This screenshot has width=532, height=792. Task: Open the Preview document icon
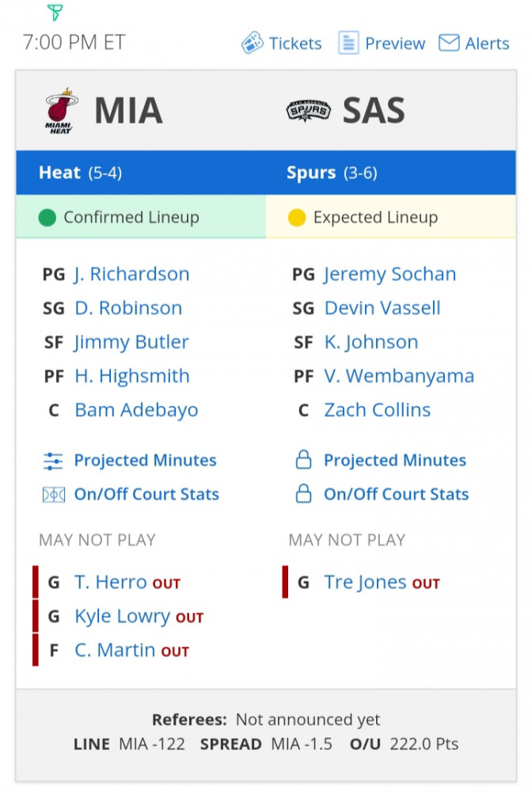tap(348, 43)
